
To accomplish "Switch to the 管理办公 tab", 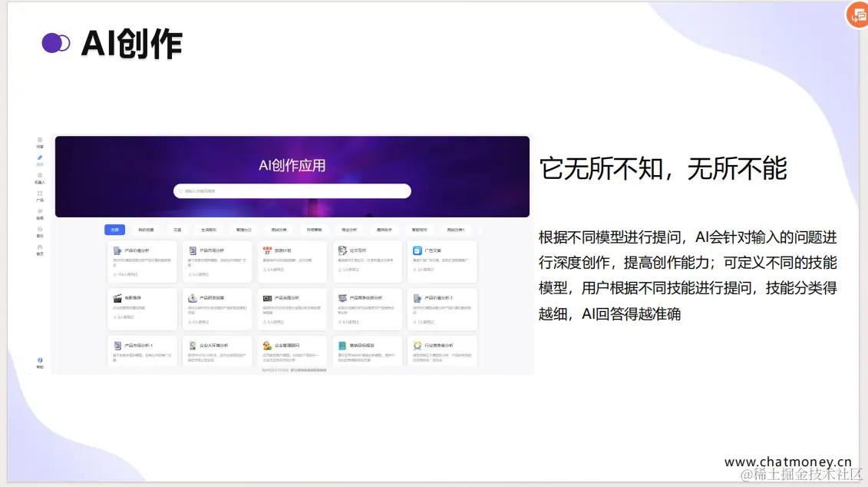I will click(x=243, y=230).
